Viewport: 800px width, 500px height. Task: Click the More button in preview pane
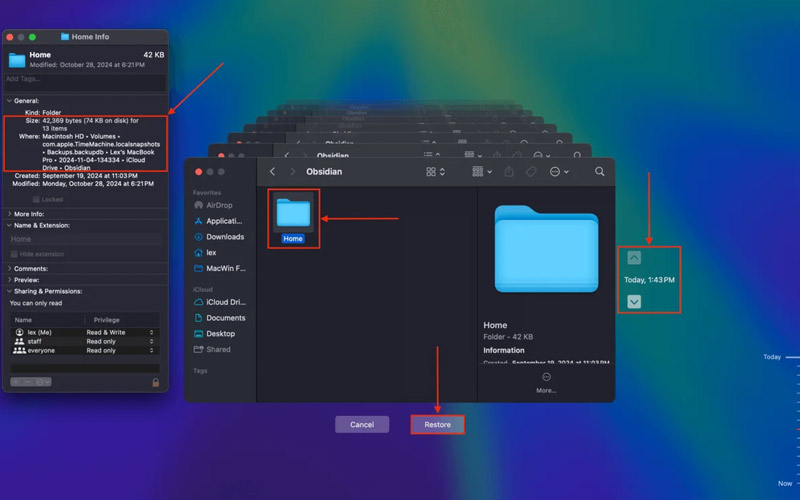point(546,382)
